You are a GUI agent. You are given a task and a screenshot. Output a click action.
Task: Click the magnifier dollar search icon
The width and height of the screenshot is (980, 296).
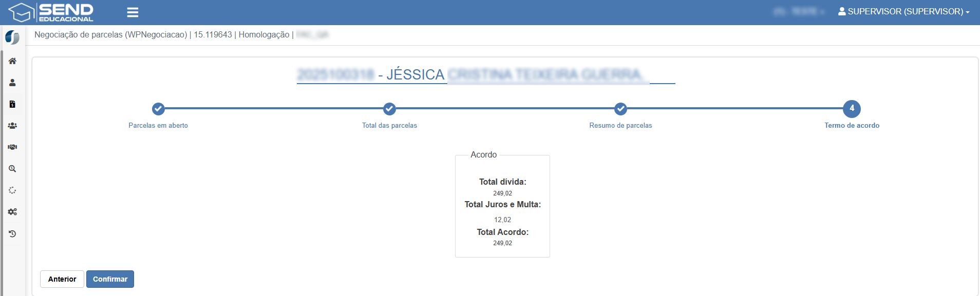pos(12,169)
